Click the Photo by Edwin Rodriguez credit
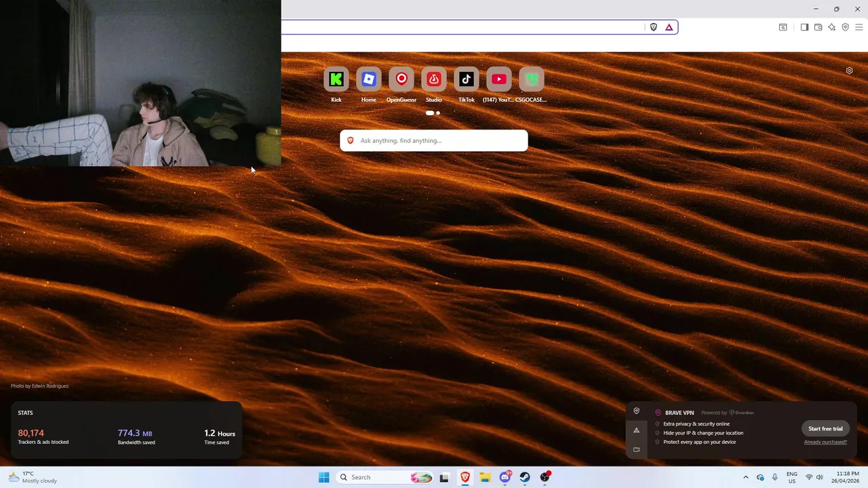Image resolution: width=868 pixels, height=488 pixels. 39,386
